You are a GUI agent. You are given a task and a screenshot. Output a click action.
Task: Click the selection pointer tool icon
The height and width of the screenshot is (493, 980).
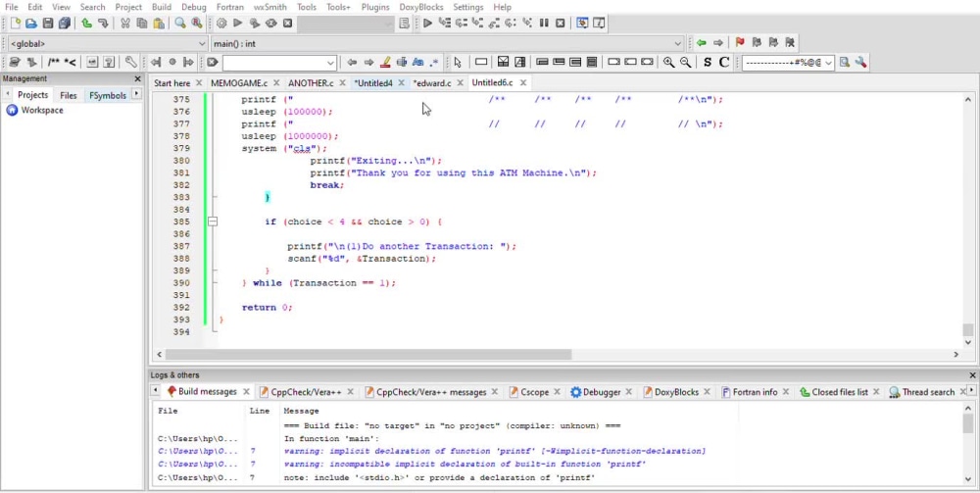(458, 62)
